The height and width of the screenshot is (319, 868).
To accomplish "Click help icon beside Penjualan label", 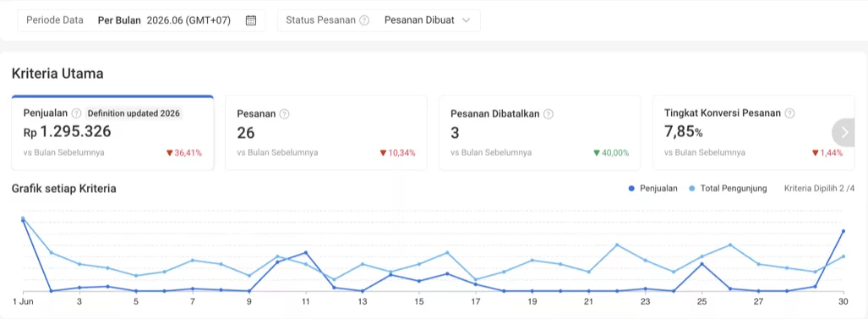I will coord(77,113).
